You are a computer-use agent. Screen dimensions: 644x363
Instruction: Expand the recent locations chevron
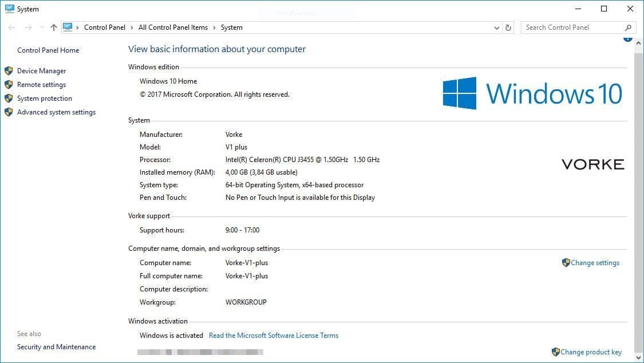coord(42,27)
